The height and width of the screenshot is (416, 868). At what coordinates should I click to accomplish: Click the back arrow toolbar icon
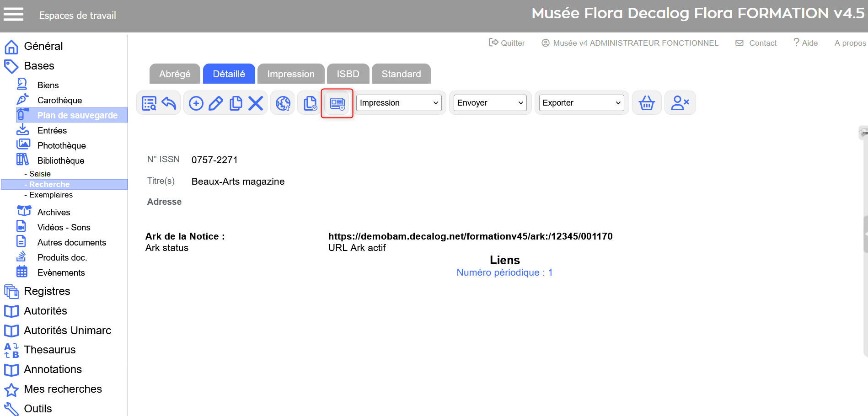pos(169,103)
